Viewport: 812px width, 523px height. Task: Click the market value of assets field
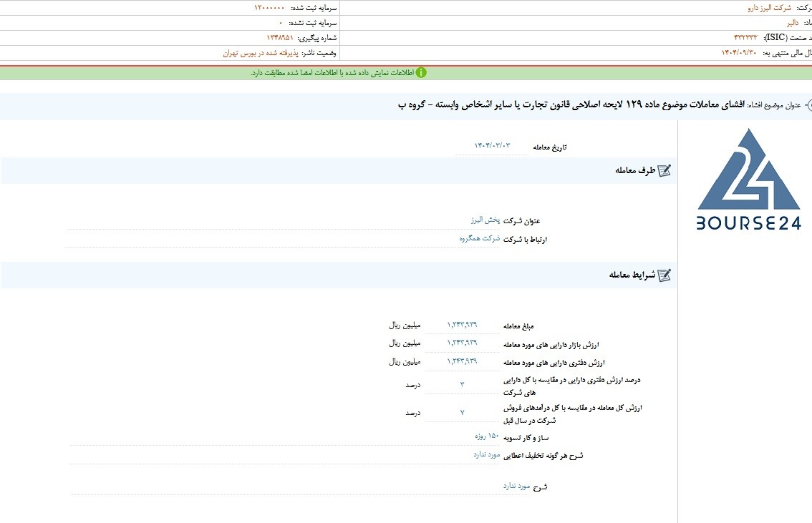[462, 343]
